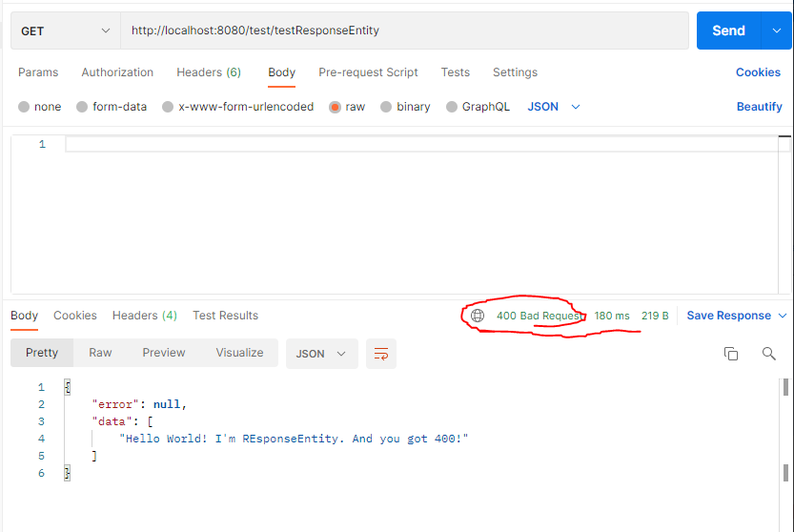Open the Params tab
The image size is (794, 532).
click(38, 72)
